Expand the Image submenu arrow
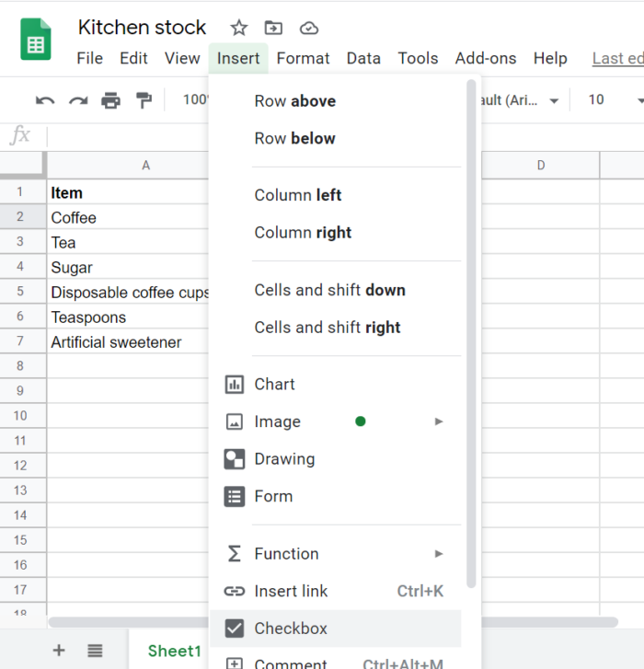This screenshot has width=644, height=669. coord(439,421)
